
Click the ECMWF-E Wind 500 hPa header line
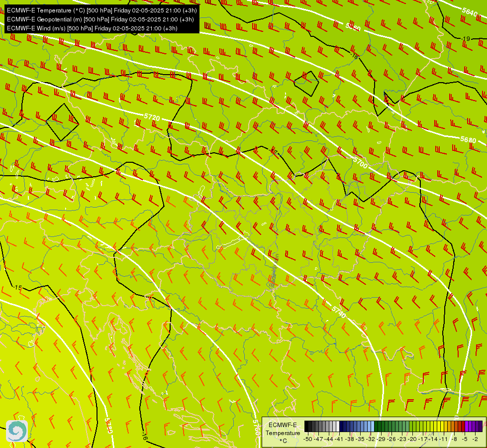point(92,28)
